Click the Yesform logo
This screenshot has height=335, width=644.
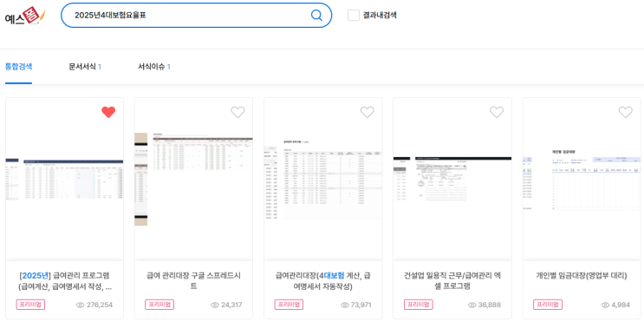[x=24, y=16]
